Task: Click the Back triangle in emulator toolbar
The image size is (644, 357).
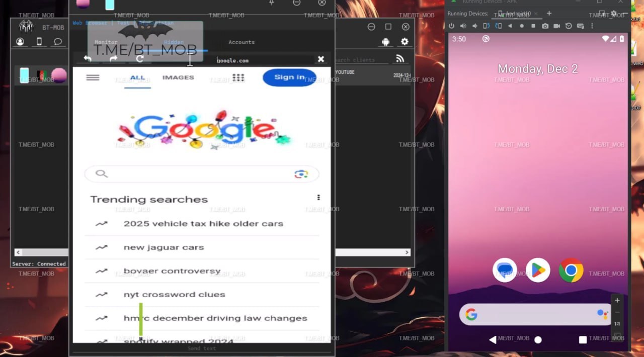Action: click(510, 26)
